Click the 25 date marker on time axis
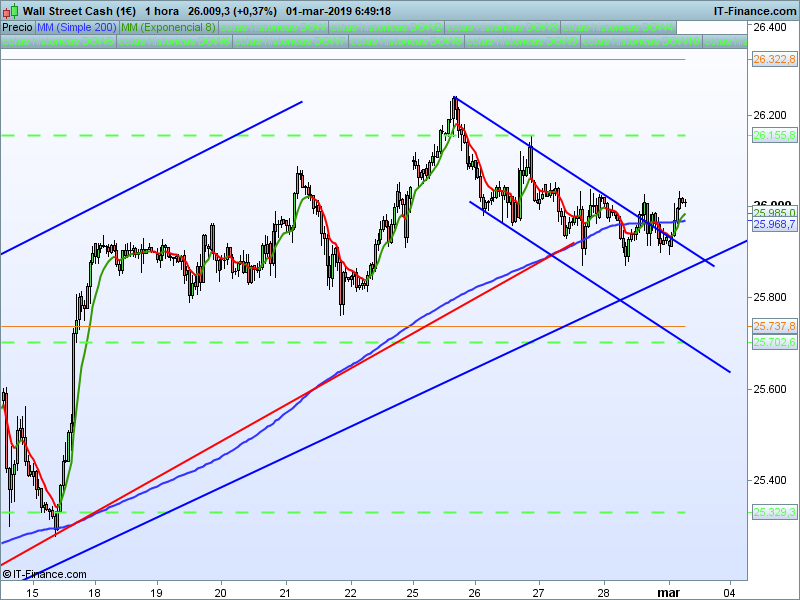This screenshot has height=600, width=800. [412, 593]
